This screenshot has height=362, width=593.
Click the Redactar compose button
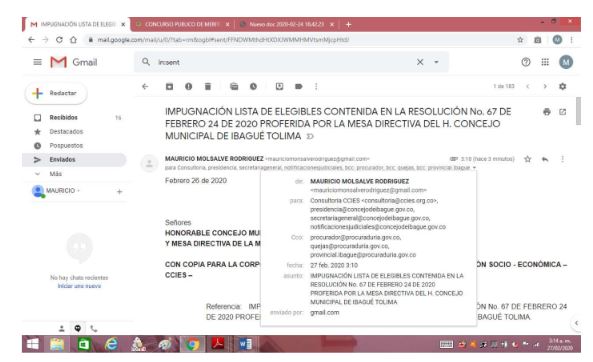pyautogui.click(x=56, y=93)
